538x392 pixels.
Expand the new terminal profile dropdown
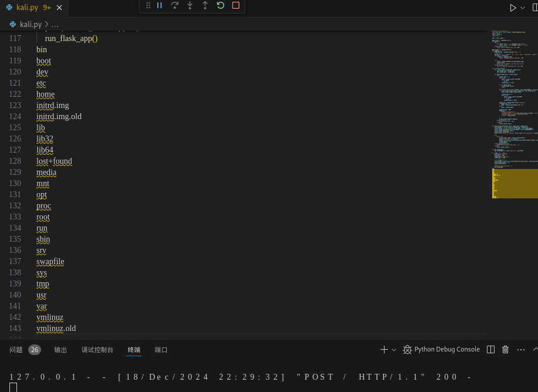coord(394,350)
